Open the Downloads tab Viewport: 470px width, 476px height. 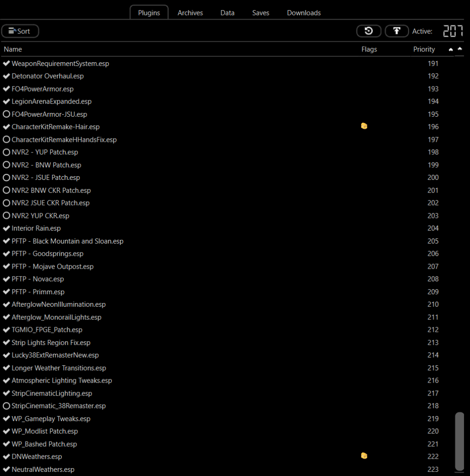pyautogui.click(x=304, y=13)
